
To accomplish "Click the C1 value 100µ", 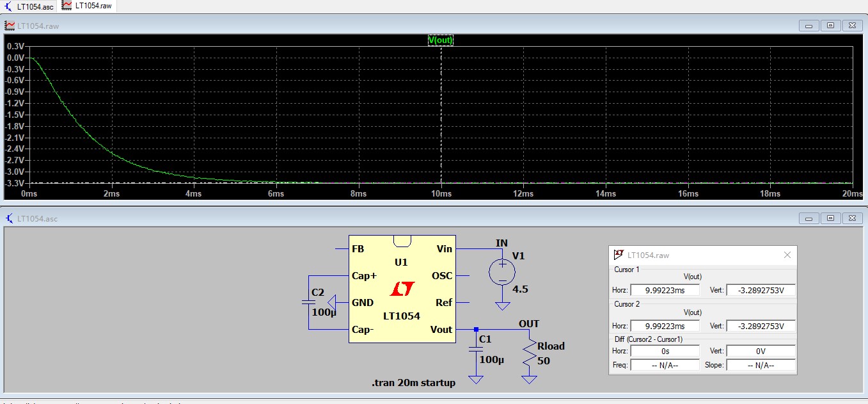I will click(x=491, y=360).
